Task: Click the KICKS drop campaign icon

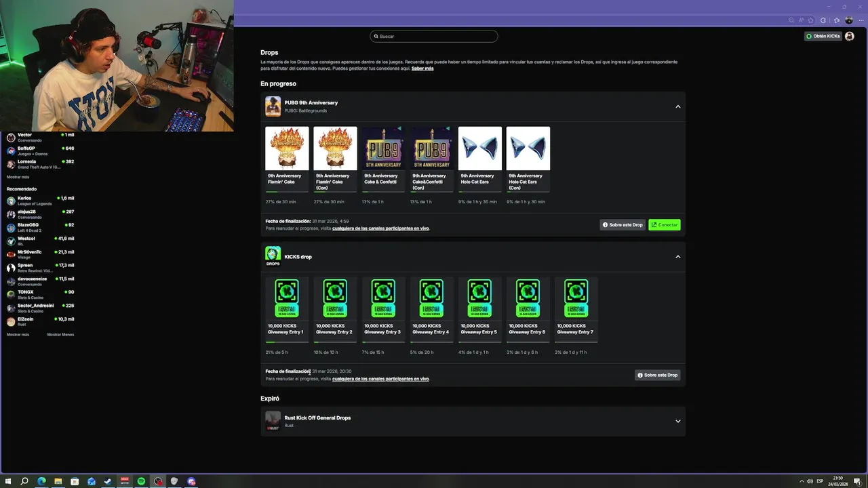Action: [x=273, y=256]
